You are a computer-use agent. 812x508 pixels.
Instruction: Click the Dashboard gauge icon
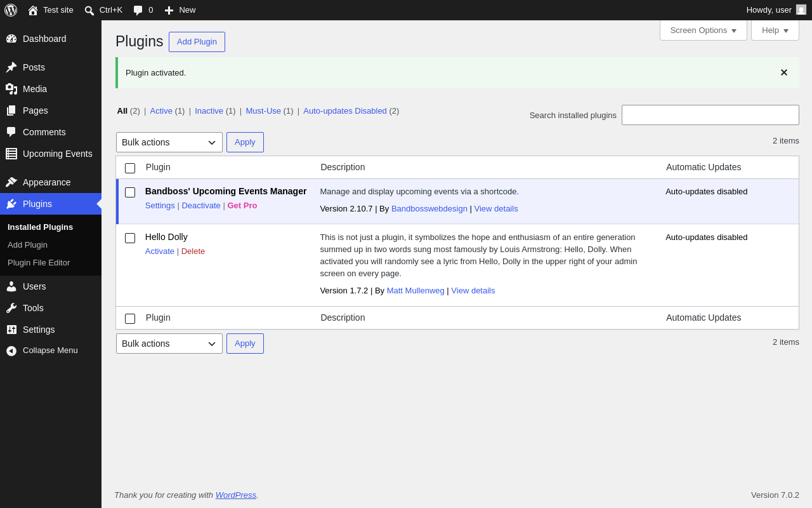(11, 39)
